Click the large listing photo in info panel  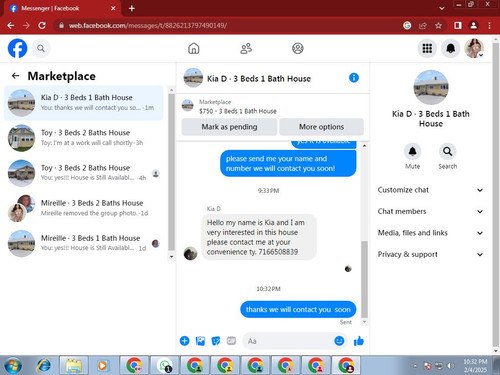[431, 87]
